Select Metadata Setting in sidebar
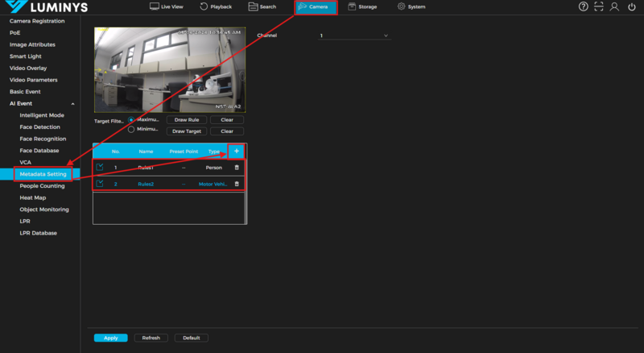This screenshot has width=644, height=353. point(43,174)
